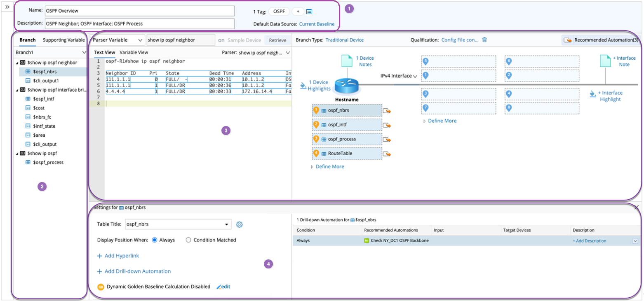
Task: Click the Description input field
Action: [x=140, y=23]
